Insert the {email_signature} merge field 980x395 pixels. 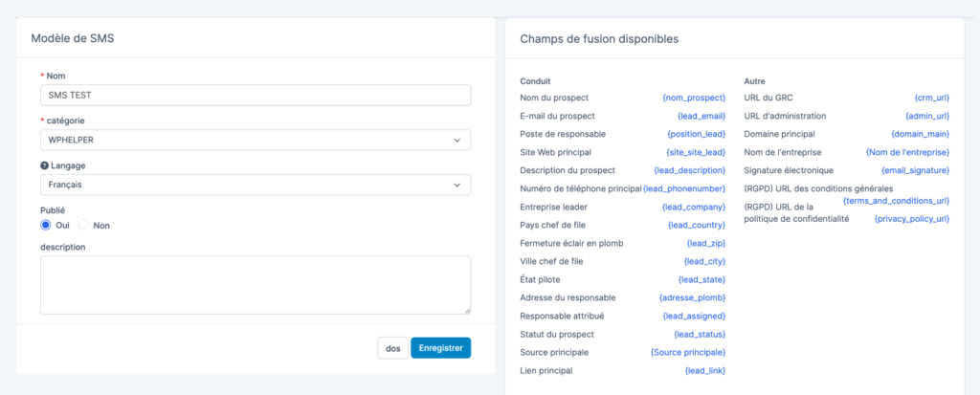pos(916,170)
